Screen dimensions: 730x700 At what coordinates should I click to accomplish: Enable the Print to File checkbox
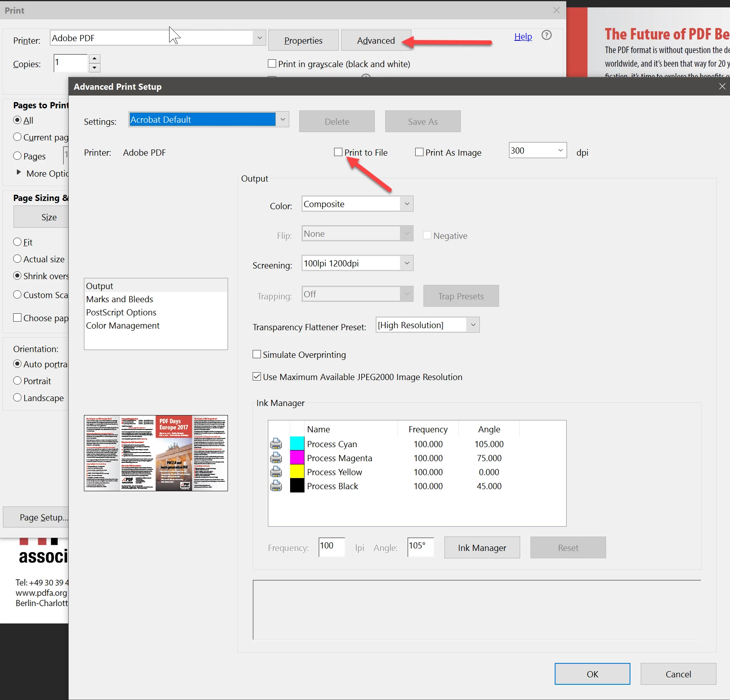tap(338, 152)
